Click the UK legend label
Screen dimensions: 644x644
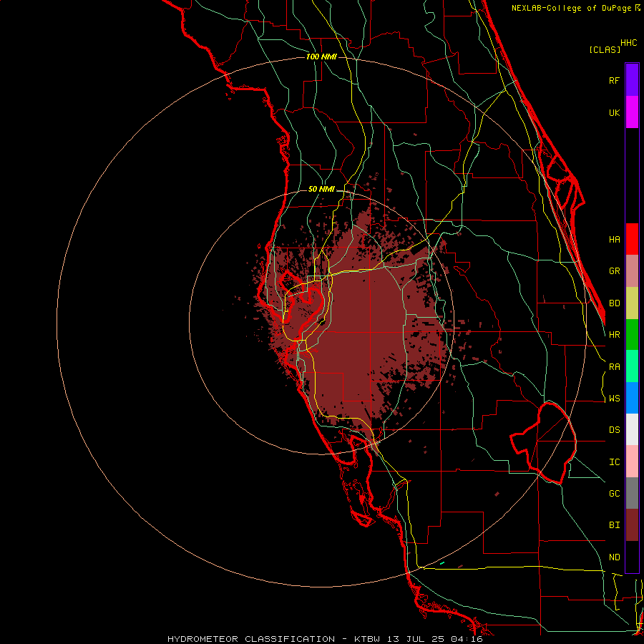614,112
